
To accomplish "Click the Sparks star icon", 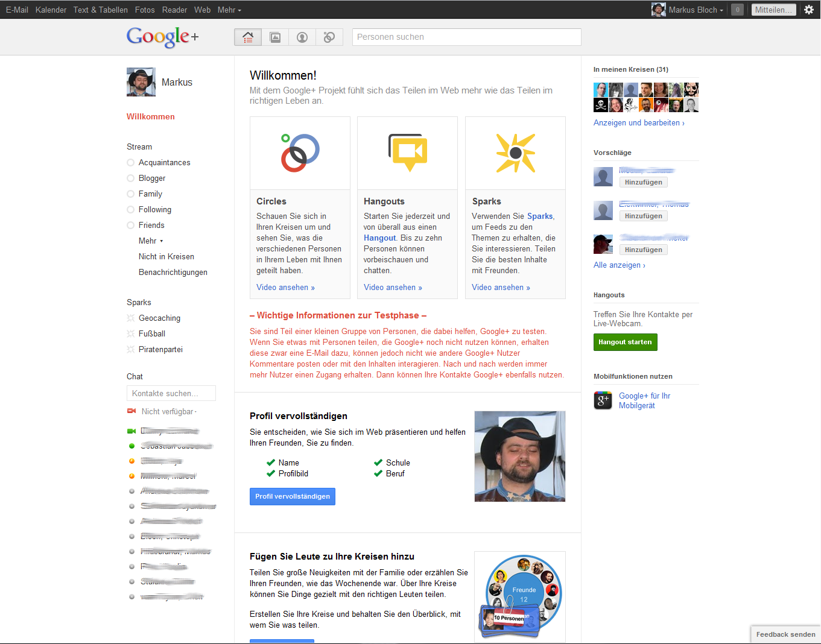I will [516, 153].
